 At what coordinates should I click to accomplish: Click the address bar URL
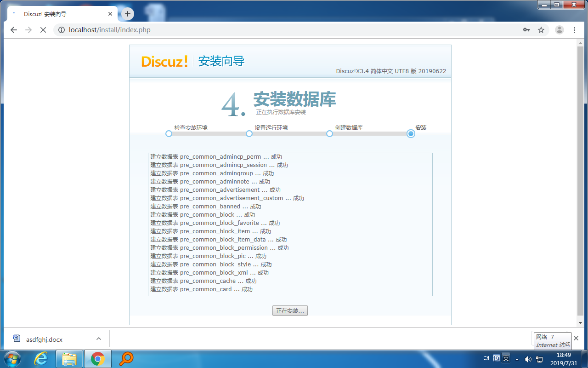109,30
